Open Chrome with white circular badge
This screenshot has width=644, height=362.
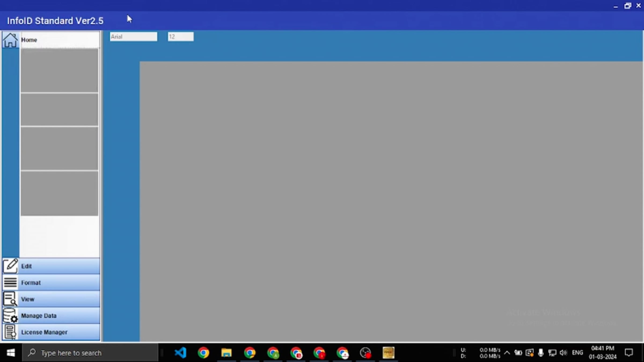[342, 353]
